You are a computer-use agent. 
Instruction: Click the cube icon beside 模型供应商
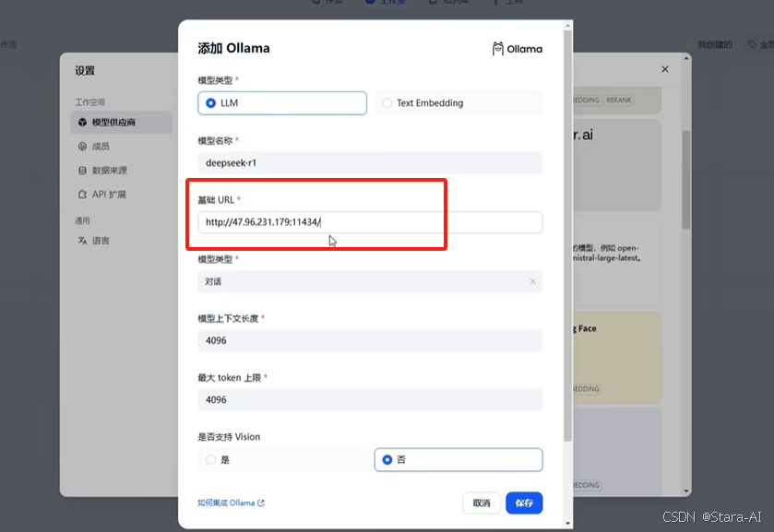[82, 123]
